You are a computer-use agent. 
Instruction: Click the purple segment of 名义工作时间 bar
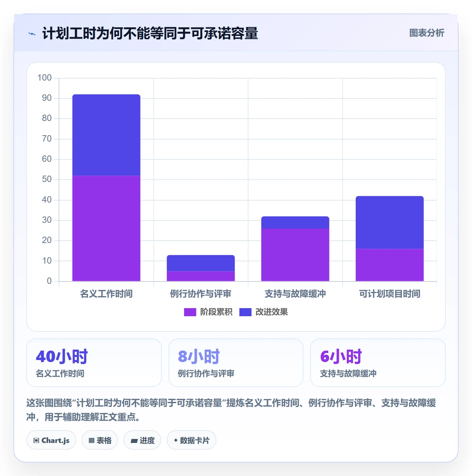coord(106,228)
